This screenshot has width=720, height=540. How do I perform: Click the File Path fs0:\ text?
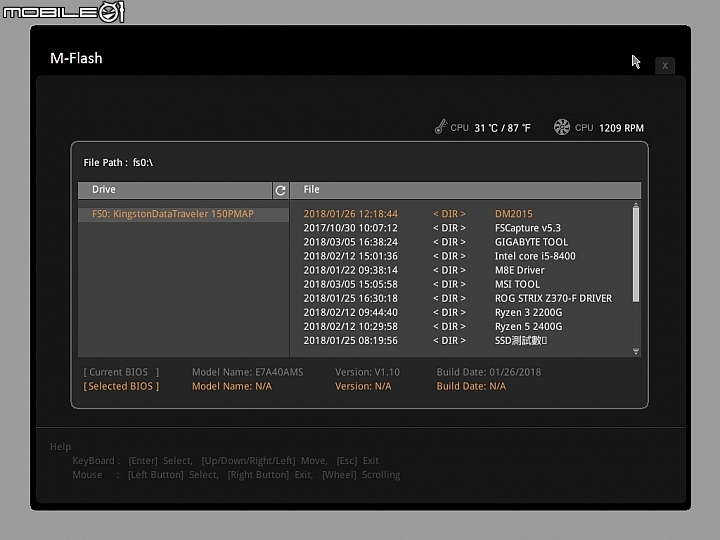(118, 163)
